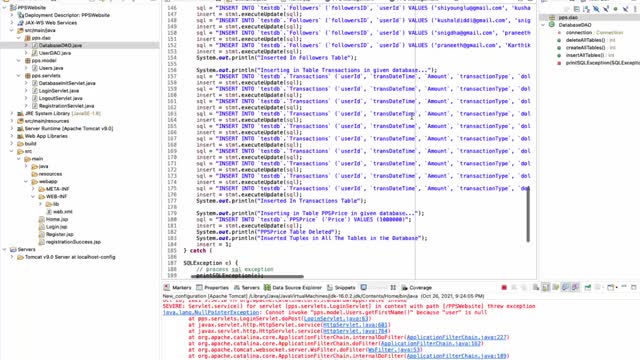Screen dimensions: 640x360
Task: Select web.xml file in WEB-INF
Action: 62,211
